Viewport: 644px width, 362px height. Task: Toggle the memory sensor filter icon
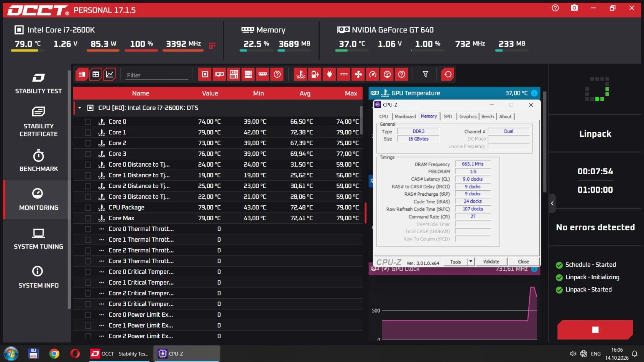(263, 74)
